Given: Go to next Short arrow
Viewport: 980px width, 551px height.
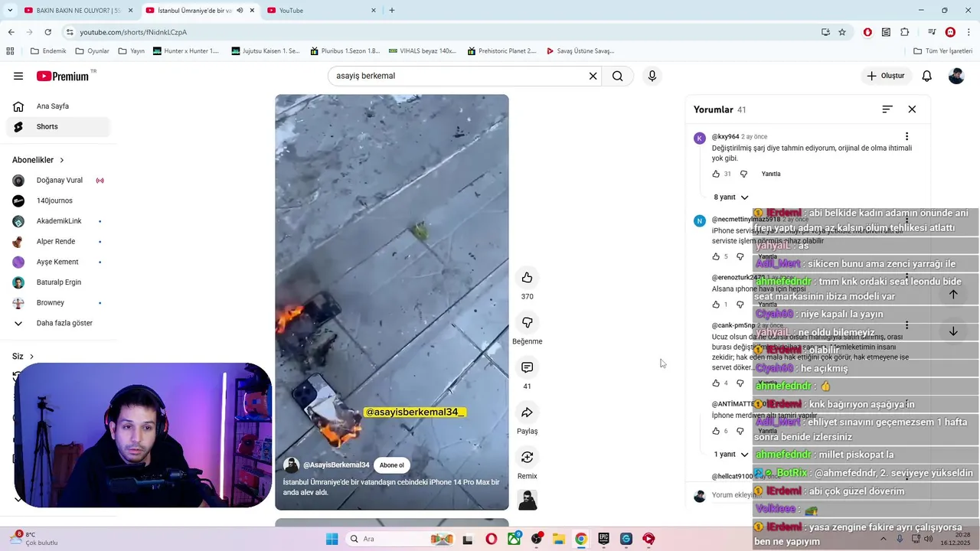Looking at the screenshot, I should (x=953, y=331).
